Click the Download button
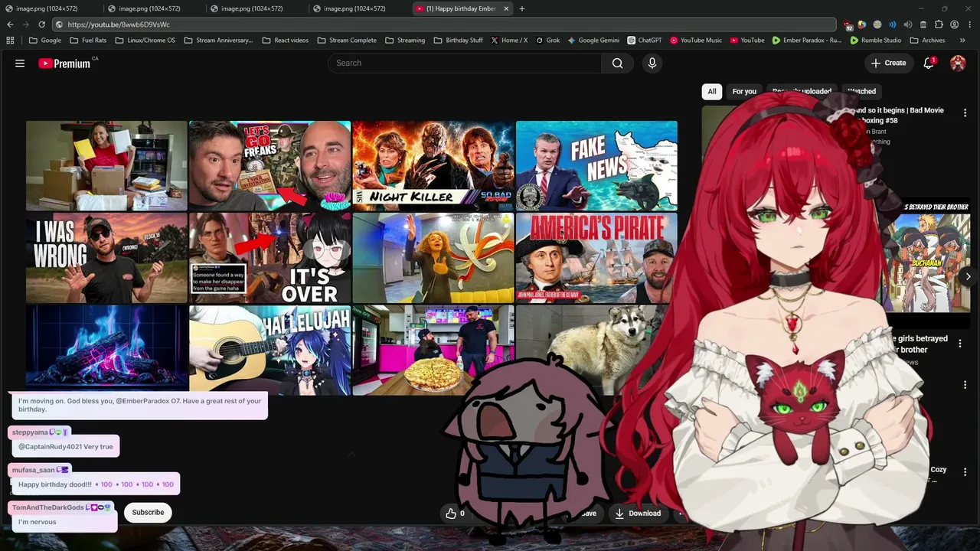This screenshot has height=551, width=980. (x=638, y=514)
